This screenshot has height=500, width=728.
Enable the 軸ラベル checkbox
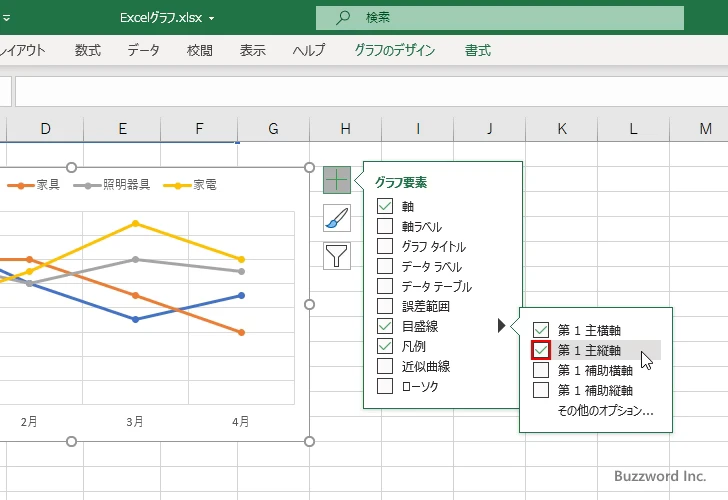coord(385,226)
